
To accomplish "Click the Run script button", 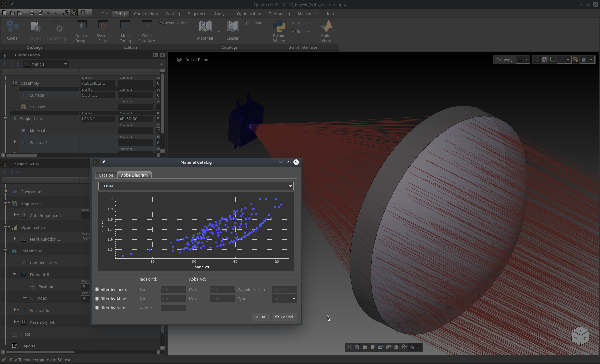I will pyautogui.click(x=298, y=32).
